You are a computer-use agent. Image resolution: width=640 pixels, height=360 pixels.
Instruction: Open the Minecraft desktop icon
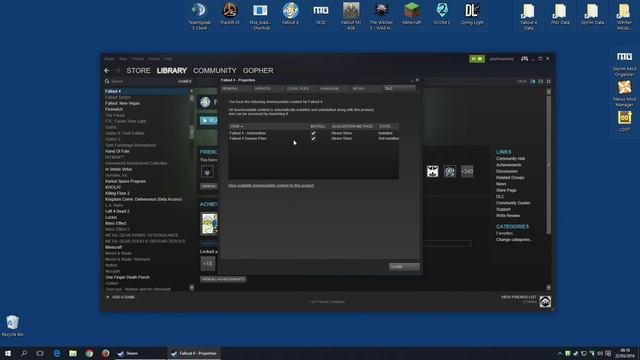(411, 13)
